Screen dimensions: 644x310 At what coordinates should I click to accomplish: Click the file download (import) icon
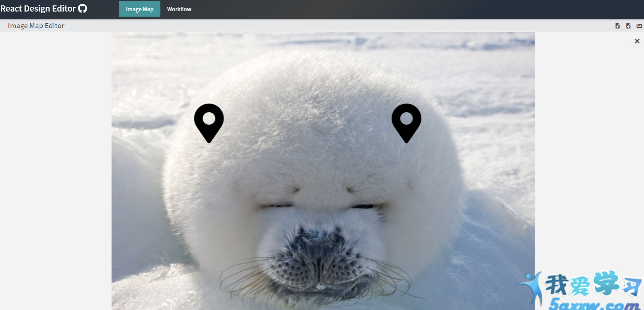pyautogui.click(x=618, y=26)
